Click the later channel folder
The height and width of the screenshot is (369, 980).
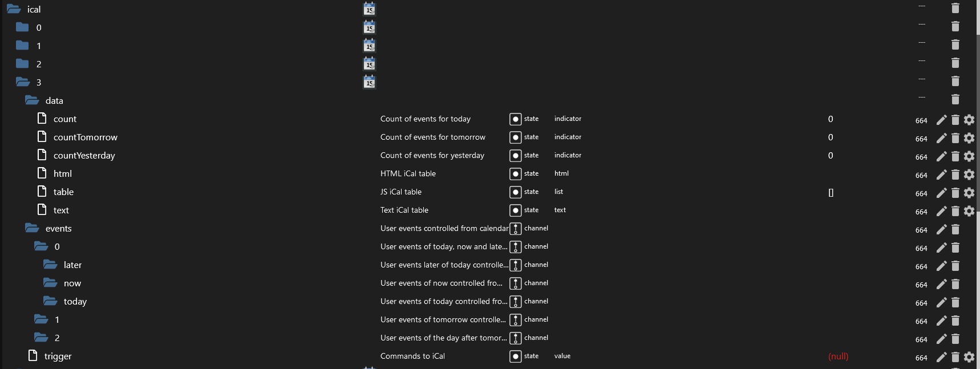point(72,265)
